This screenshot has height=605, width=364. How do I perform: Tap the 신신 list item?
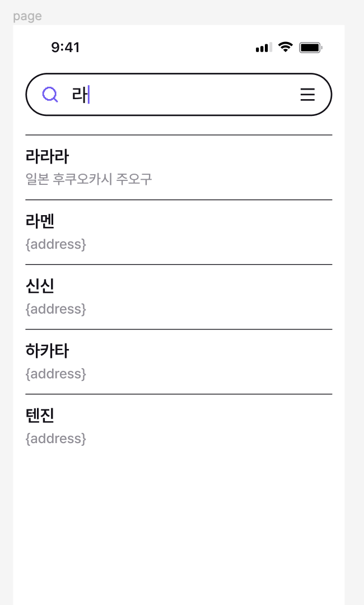click(40, 286)
